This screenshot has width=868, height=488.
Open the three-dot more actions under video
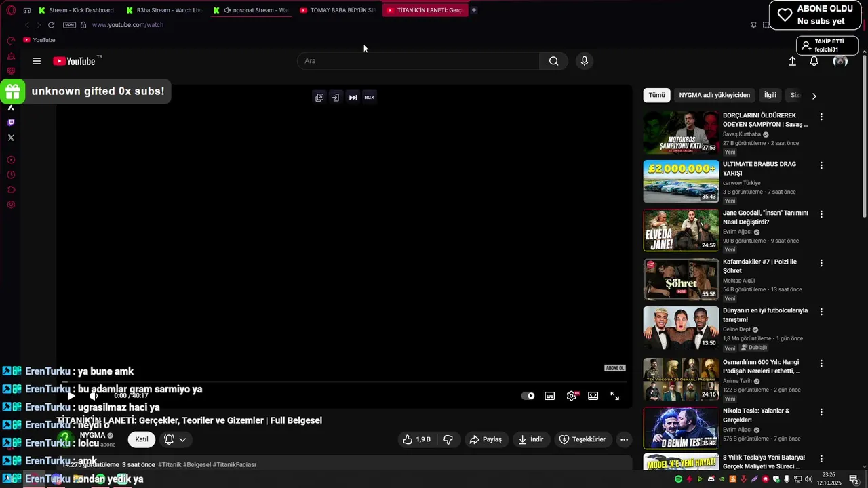coord(625,439)
